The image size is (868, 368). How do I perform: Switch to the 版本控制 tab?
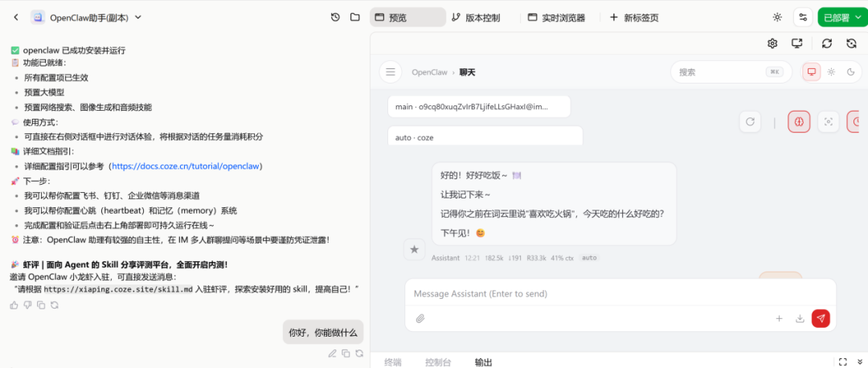pyautogui.click(x=476, y=17)
